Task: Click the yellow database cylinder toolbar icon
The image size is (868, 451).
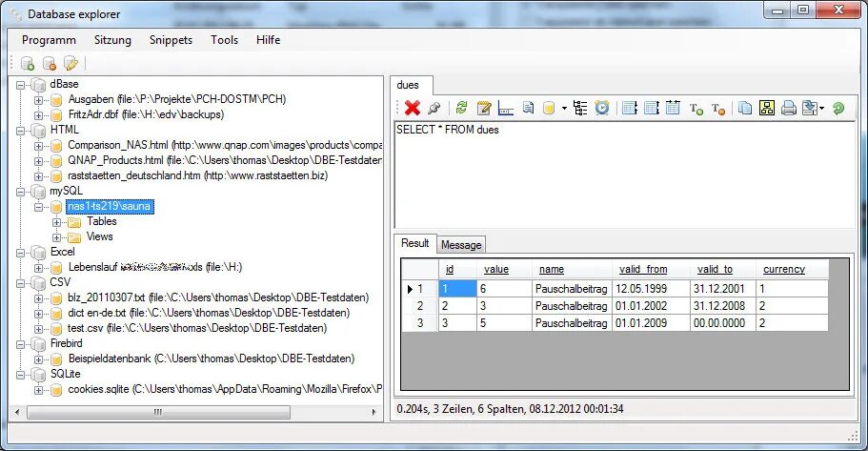Action: (x=549, y=108)
